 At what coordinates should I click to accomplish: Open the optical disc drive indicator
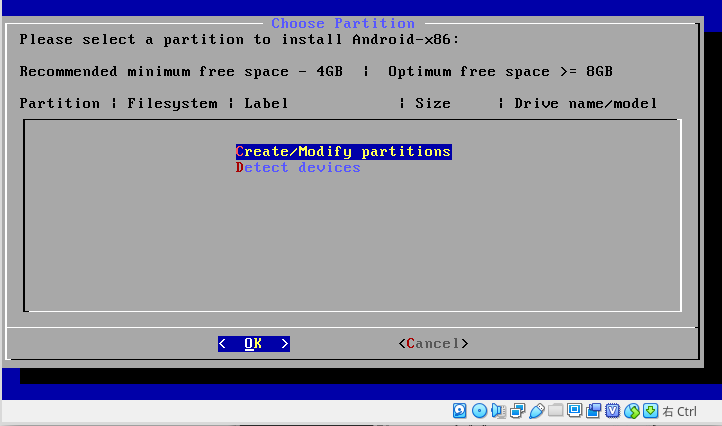coord(479,410)
